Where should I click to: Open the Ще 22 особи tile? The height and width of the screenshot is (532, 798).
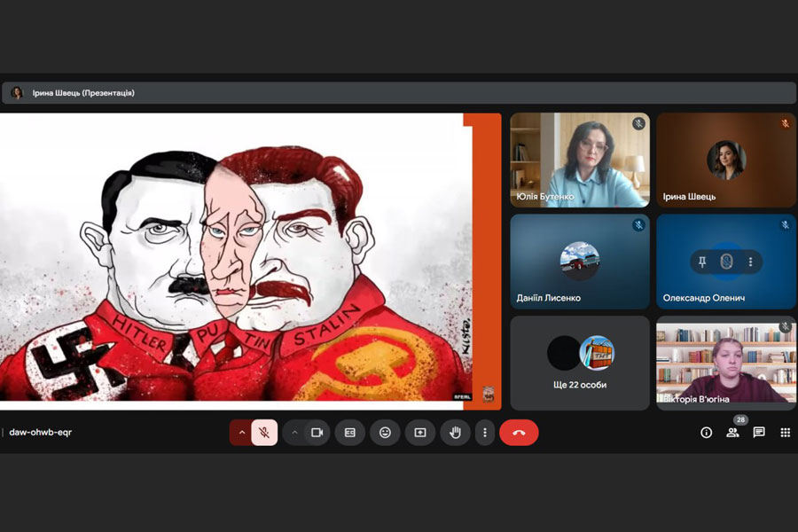click(x=580, y=363)
